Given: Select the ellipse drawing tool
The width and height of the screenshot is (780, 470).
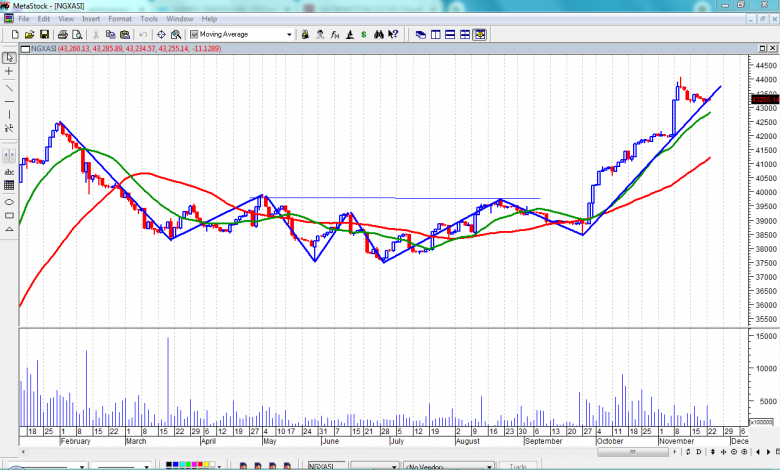Looking at the screenshot, I should point(9,202).
